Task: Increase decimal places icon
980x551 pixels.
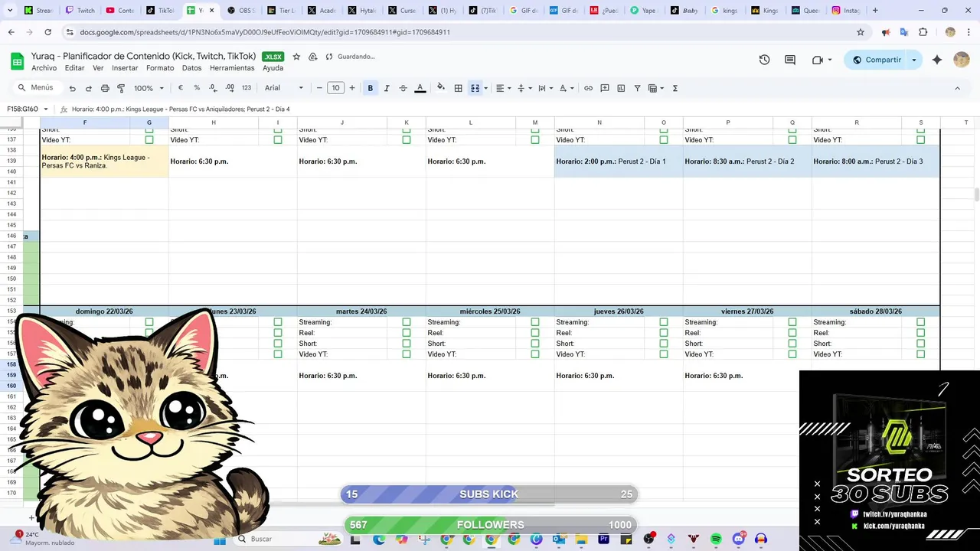Action: [x=229, y=88]
